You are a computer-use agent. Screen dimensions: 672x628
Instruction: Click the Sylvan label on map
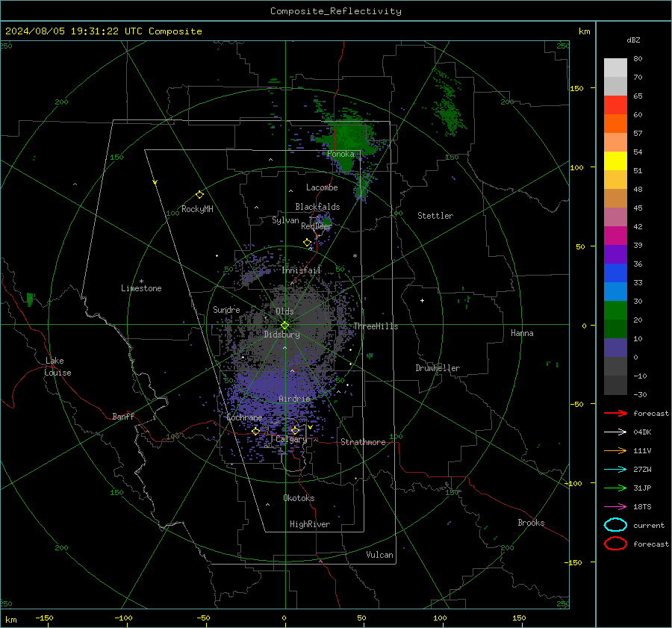tap(285, 220)
